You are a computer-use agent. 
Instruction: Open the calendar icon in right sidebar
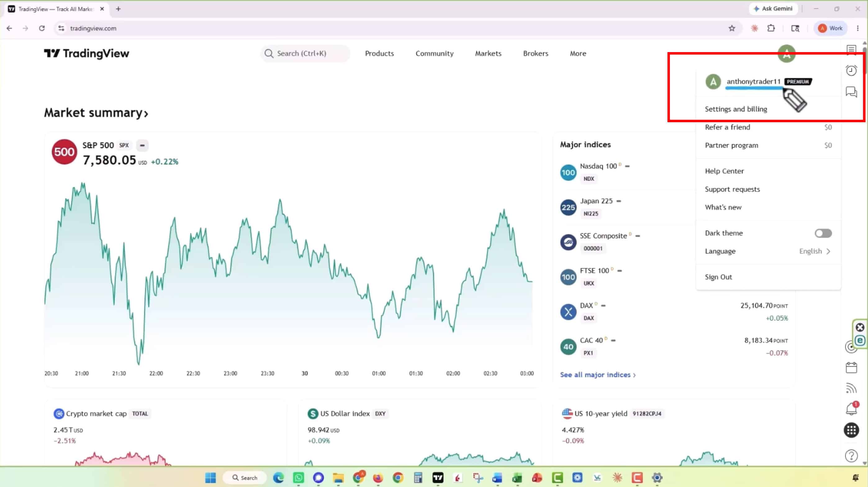click(851, 368)
